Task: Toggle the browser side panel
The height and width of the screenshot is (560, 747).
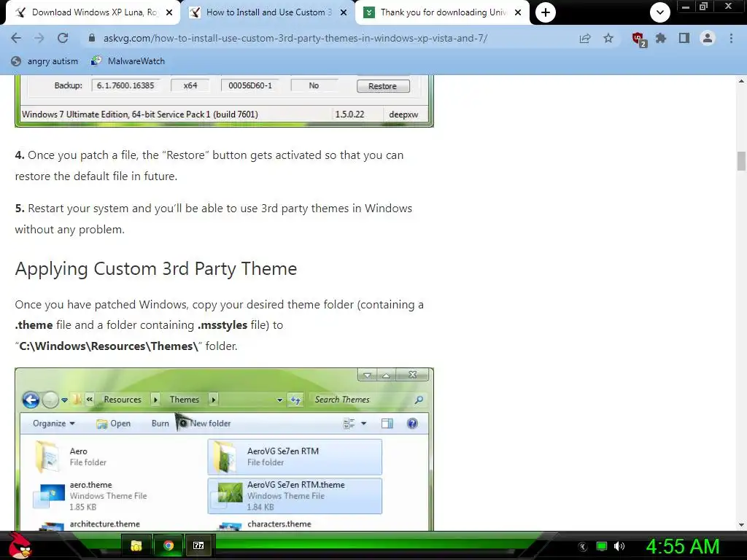Action: (684, 38)
